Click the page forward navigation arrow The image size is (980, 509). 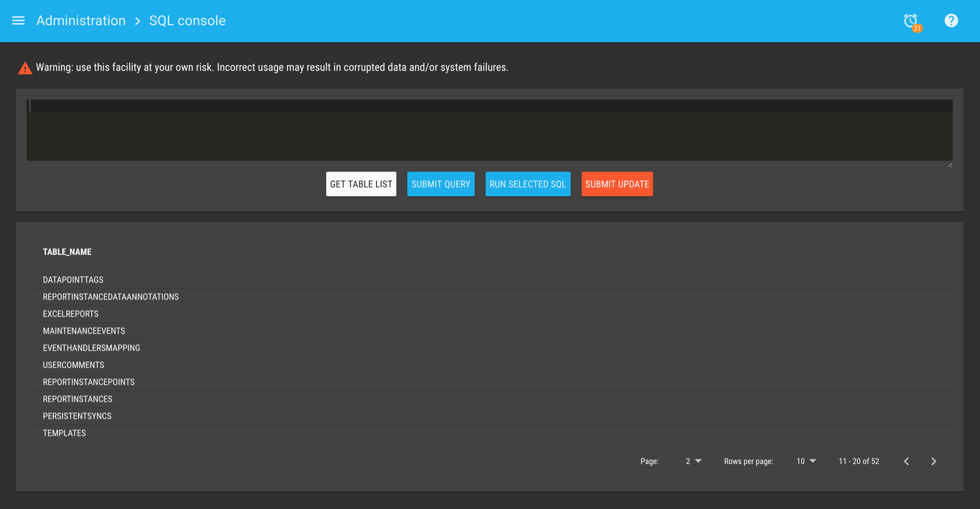934,461
